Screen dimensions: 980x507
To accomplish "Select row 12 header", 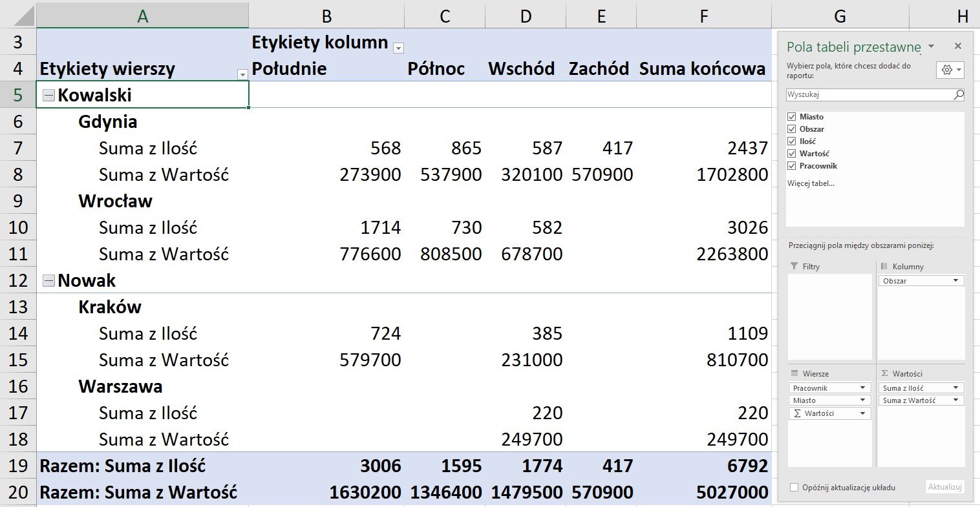I will coord(18,280).
